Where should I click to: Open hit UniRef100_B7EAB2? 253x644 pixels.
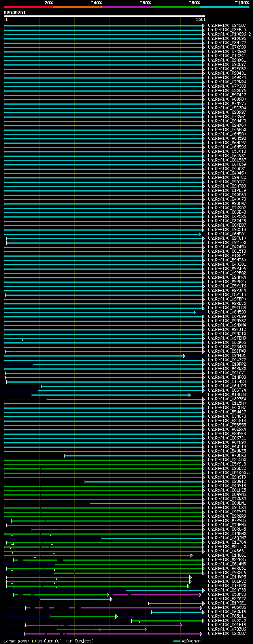click(x=227, y=69)
